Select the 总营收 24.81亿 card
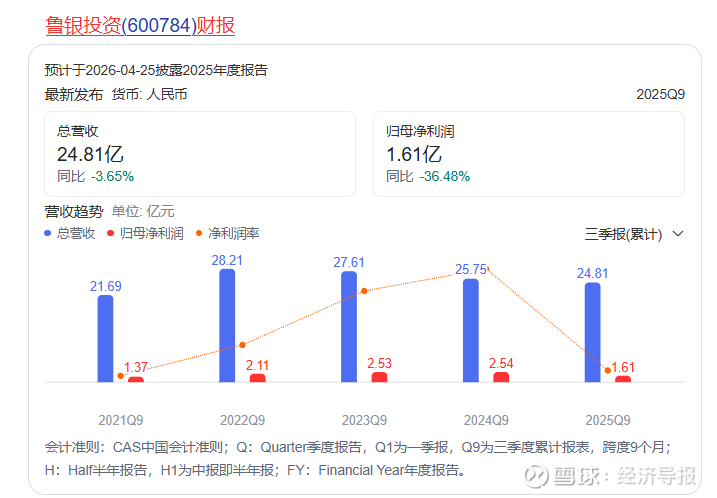The height and width of the screenshot is (498, 717). (200, 154)
